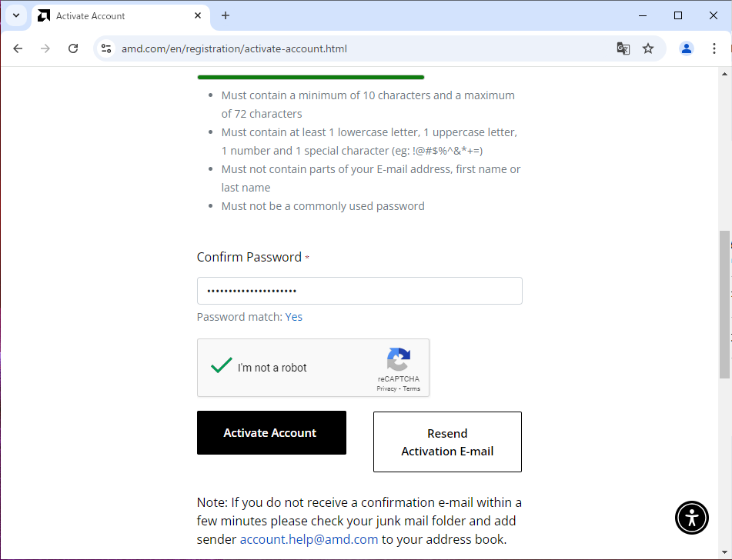Viewport: 732px width, 560px height.
Task: Open the Chrome three-dot menu
Action: coord(714,48)
